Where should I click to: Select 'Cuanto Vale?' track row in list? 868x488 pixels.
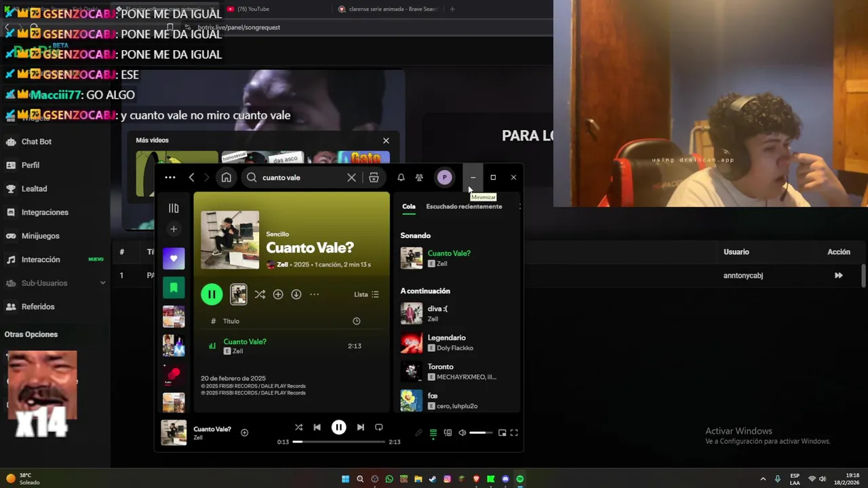click(x=292, y=346)
